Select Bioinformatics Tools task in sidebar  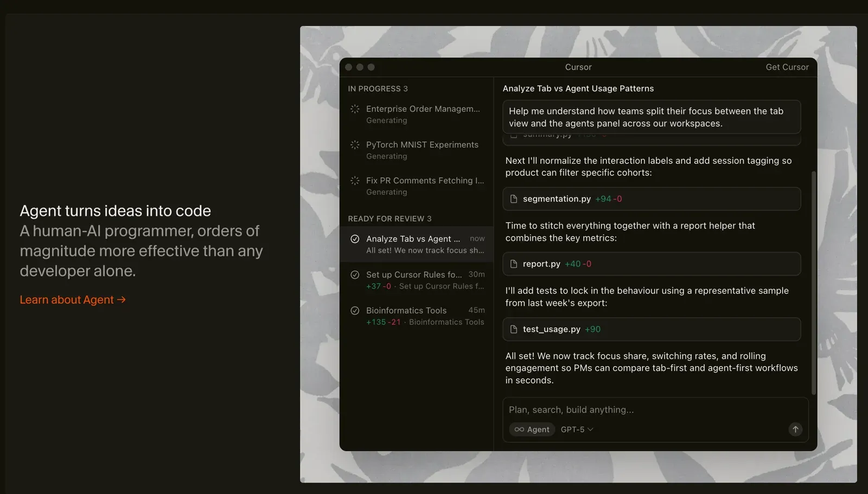pyautogui.click(x=417, y=316)
